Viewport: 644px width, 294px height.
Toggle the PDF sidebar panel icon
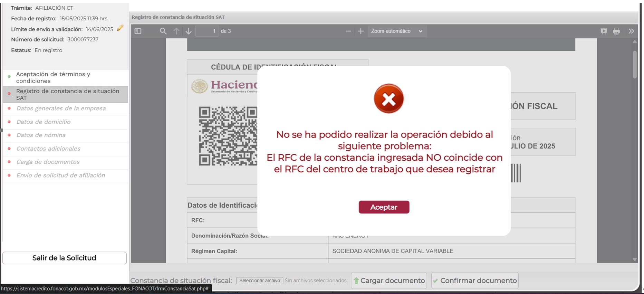coord(138,31)
